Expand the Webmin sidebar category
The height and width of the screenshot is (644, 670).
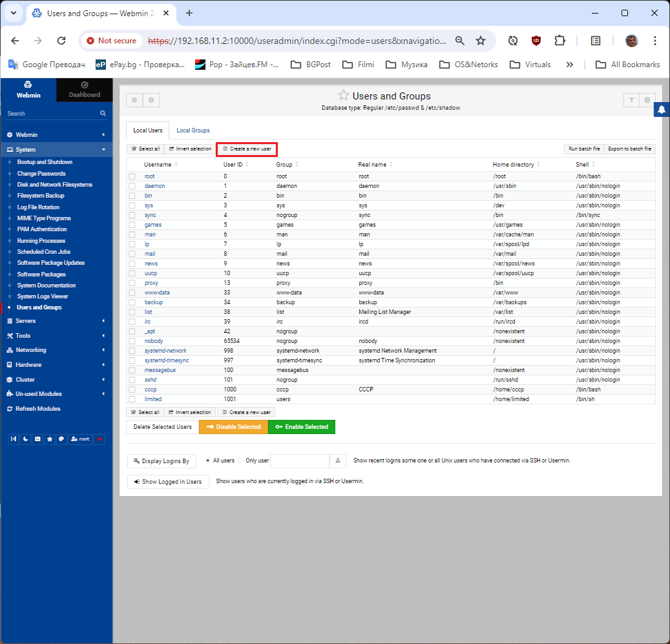coord(56,134)
